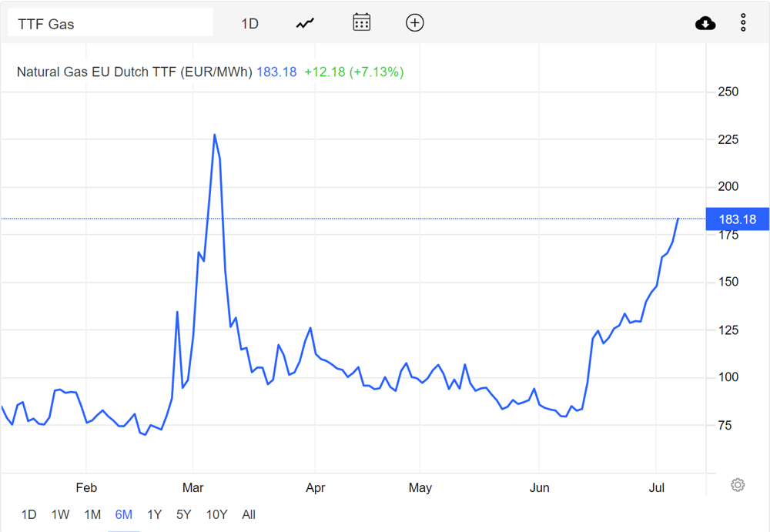This screenshot has width=770, height=532.
Task: Open the line chart type selector icon
Action: [305, 23]
